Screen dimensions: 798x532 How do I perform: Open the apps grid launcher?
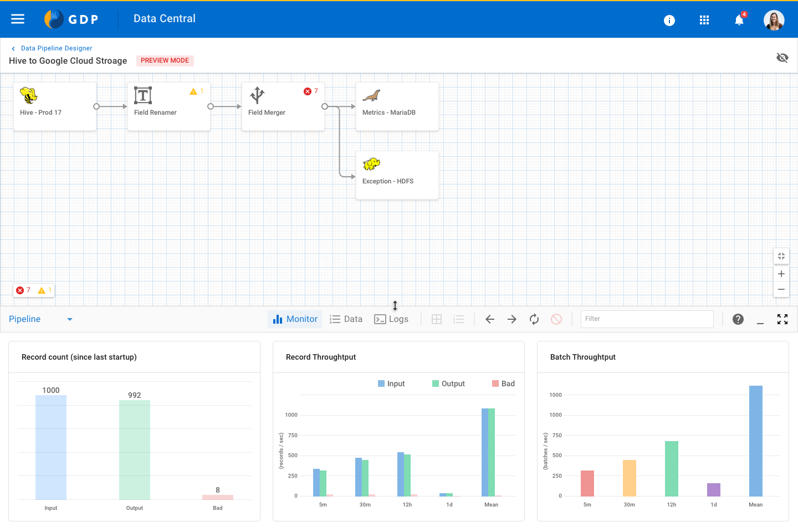click(x=704, y=21)
